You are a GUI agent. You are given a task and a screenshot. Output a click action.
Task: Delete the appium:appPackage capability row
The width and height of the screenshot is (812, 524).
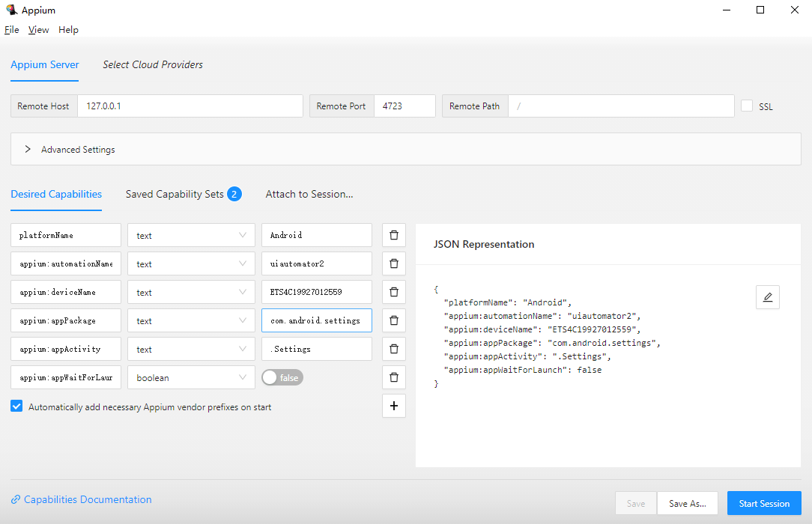393,320
